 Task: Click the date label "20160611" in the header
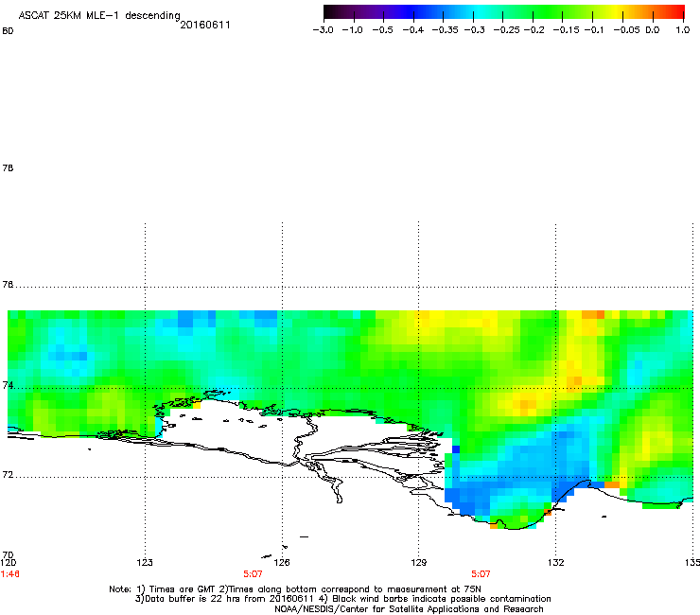205,25
